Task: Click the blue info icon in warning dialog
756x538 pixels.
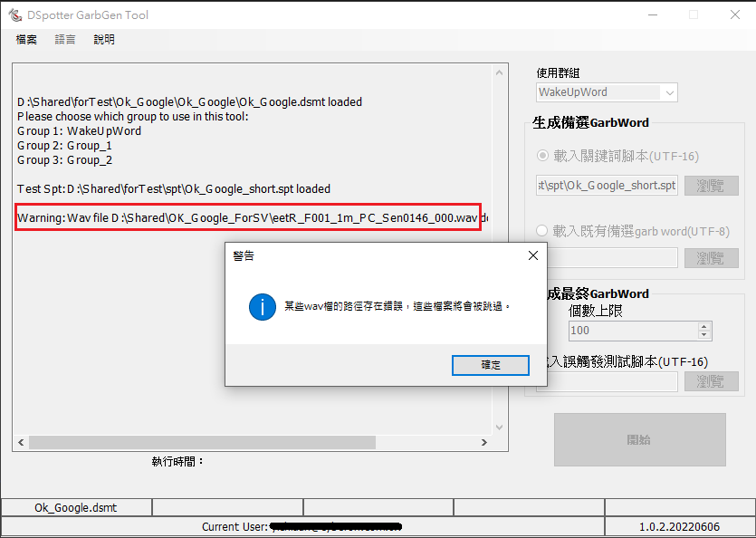Action: coord(263,307)
